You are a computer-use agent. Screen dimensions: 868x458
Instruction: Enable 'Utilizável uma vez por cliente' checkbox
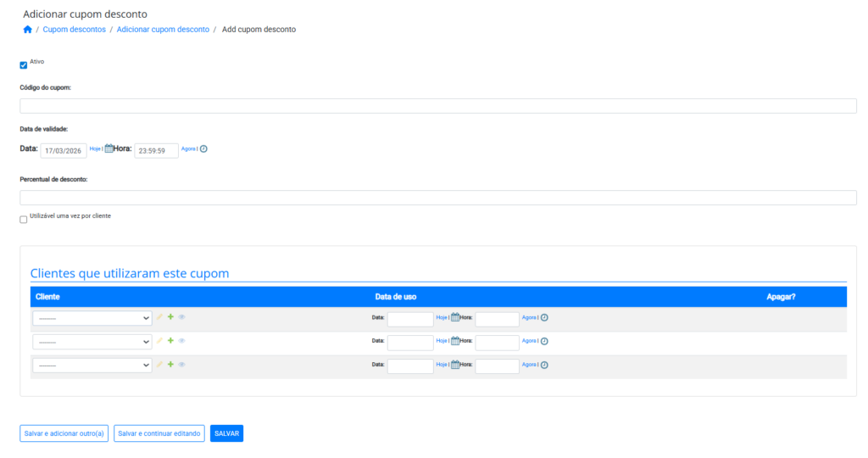click(24, 220)
